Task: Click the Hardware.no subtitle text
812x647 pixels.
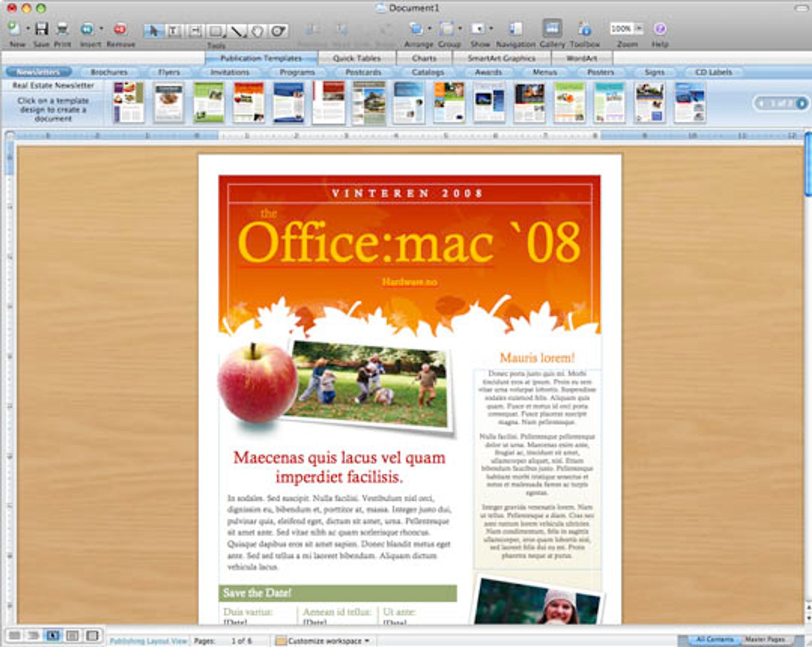Action: (410, 281)
